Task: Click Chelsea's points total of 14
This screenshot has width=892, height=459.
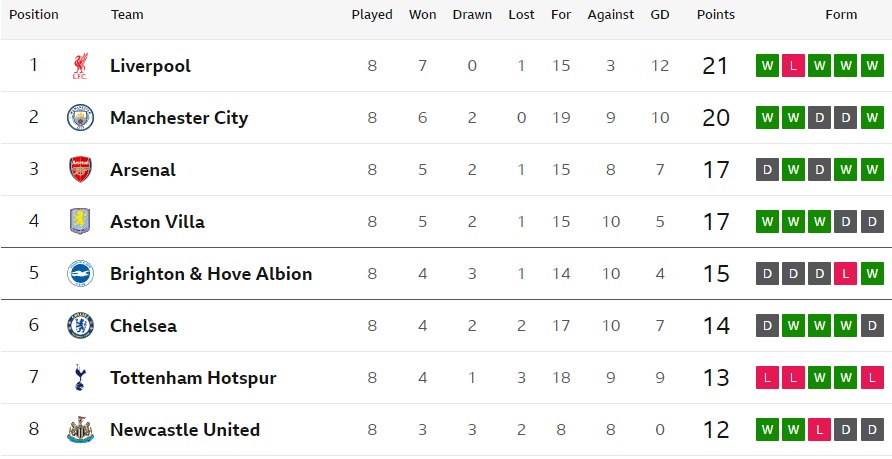Action: [716, 326]
